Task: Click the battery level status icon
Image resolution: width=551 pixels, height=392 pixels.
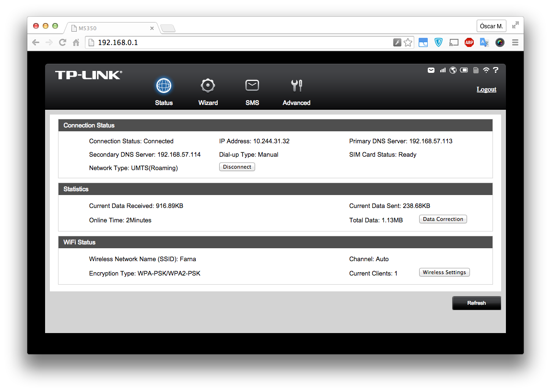Action: click(464, 70)
